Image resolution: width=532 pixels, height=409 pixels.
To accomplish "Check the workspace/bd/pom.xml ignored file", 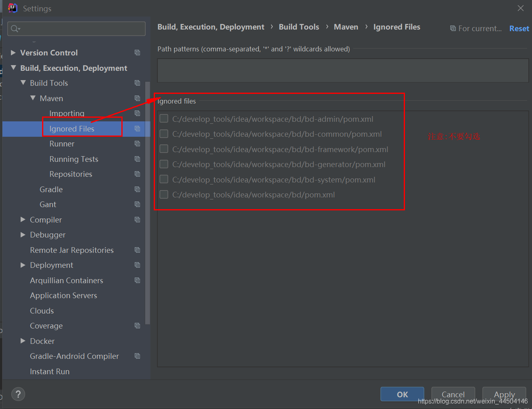I will click(x=164, y=195).
